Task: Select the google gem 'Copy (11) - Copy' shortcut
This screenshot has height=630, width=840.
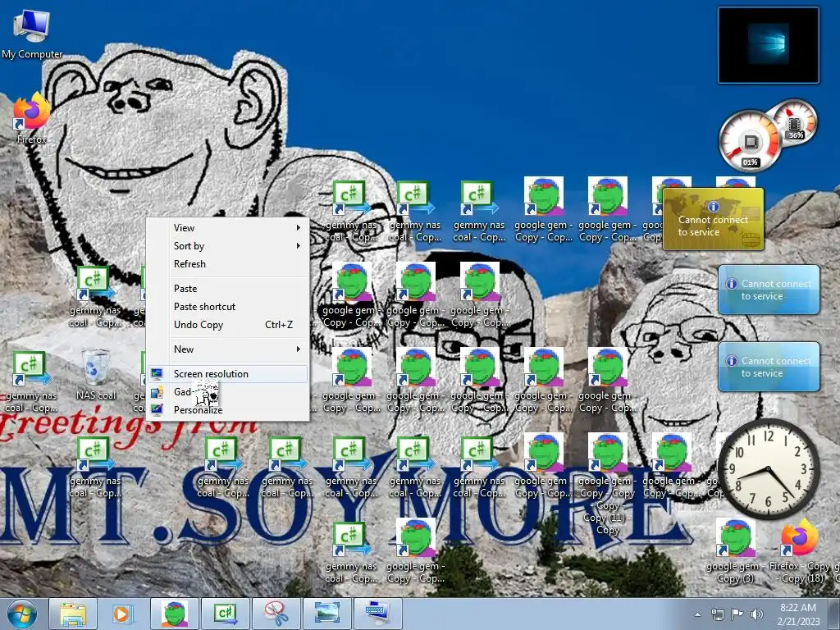Action: 608,482
